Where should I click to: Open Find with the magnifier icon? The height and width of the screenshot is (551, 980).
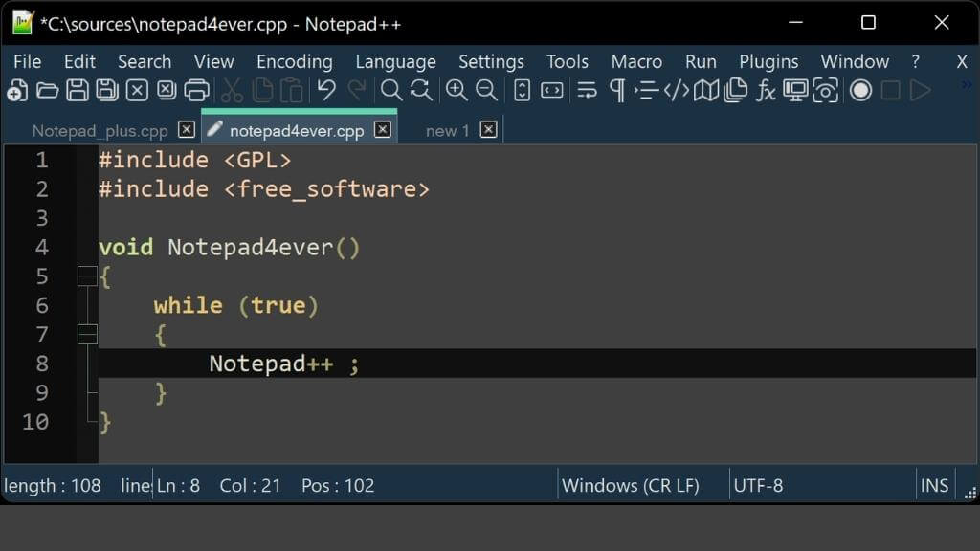pos(391,91)
